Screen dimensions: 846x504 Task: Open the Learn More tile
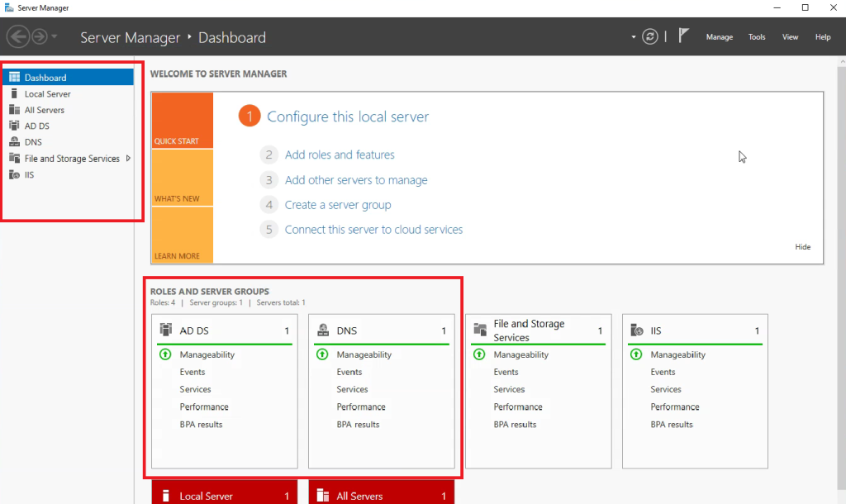point(183,235)
